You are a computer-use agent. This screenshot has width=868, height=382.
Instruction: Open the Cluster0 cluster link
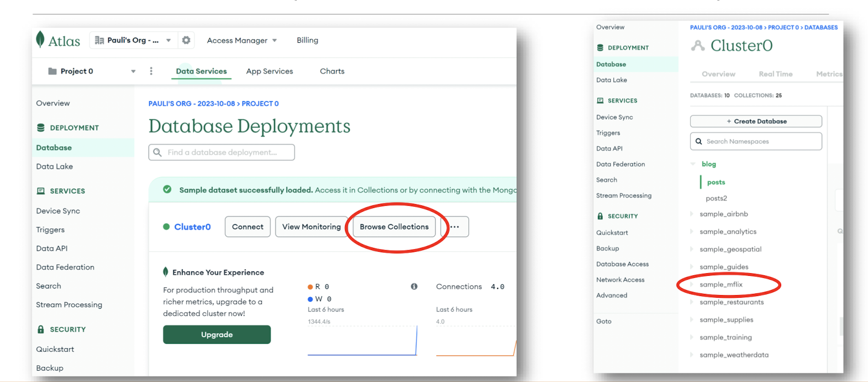pyautogui.click(x=192, y=227)
